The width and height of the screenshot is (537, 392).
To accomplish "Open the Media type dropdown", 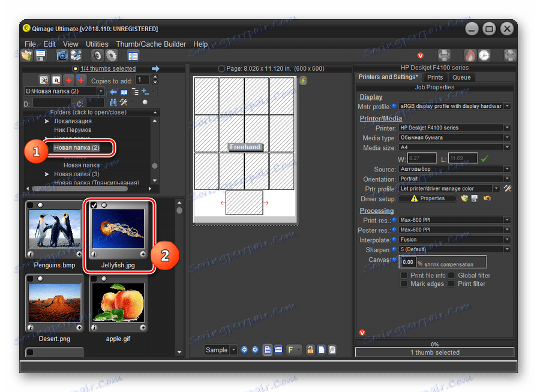I will 508,137.
